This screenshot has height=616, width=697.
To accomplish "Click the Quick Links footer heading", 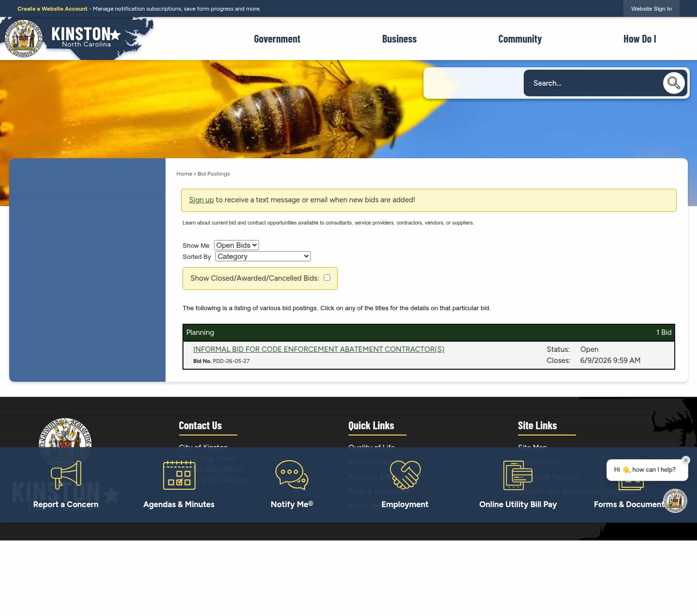I will click(371, 426).
